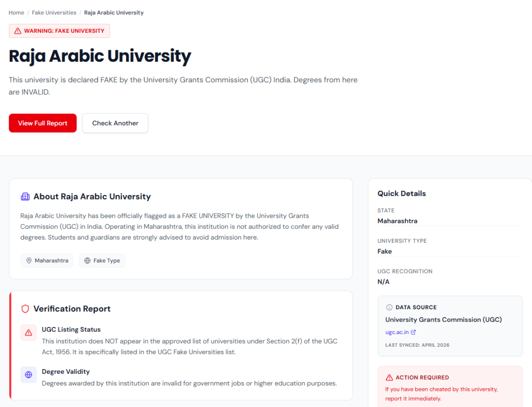Select Degree Validity title
532x407 pixels.
tap(66, 371)
